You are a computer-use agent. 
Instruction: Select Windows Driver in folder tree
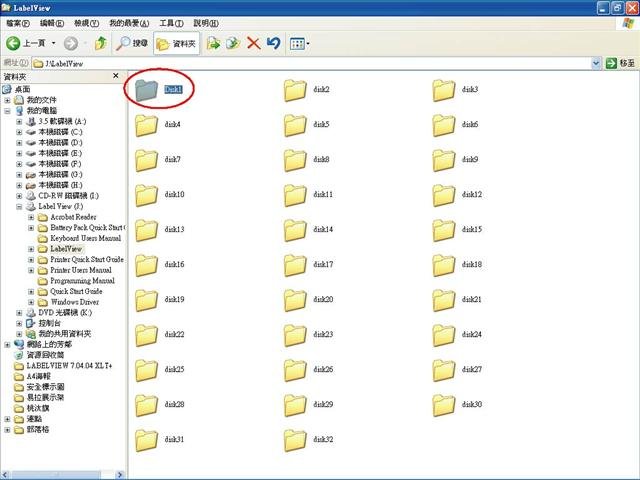pos(75,302)
